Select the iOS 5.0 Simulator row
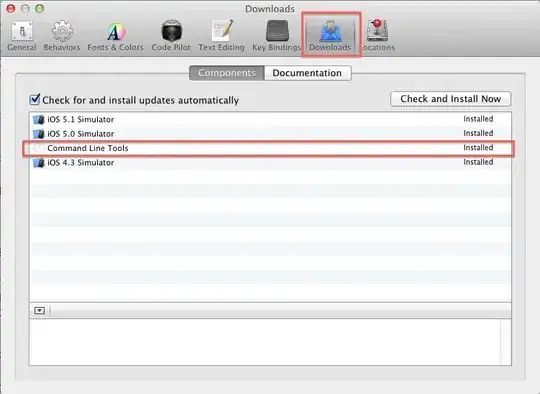Image resolution: width=540 pixels, height=394 pixels. [x=270, y=134]
